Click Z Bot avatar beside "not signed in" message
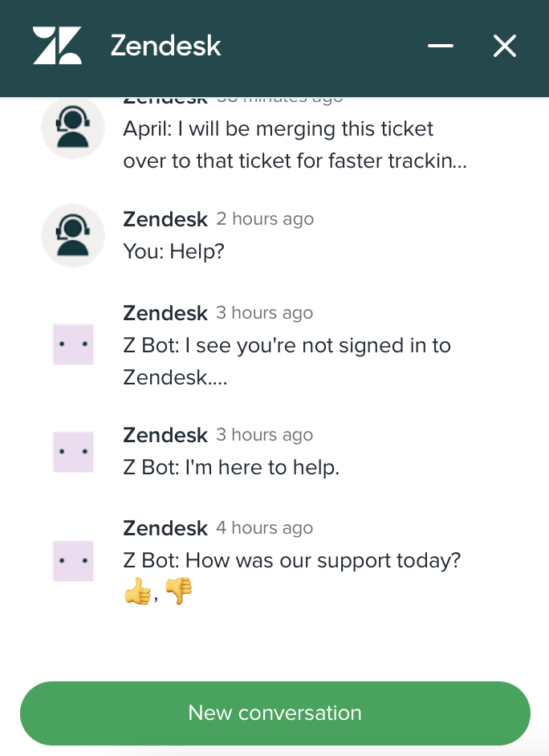This screenshot has width=549, height=756. click(x=73, y=344)
